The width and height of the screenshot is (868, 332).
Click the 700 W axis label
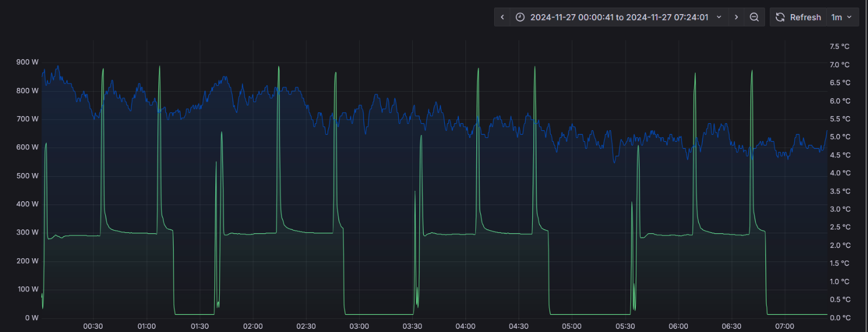pos(27,119)
